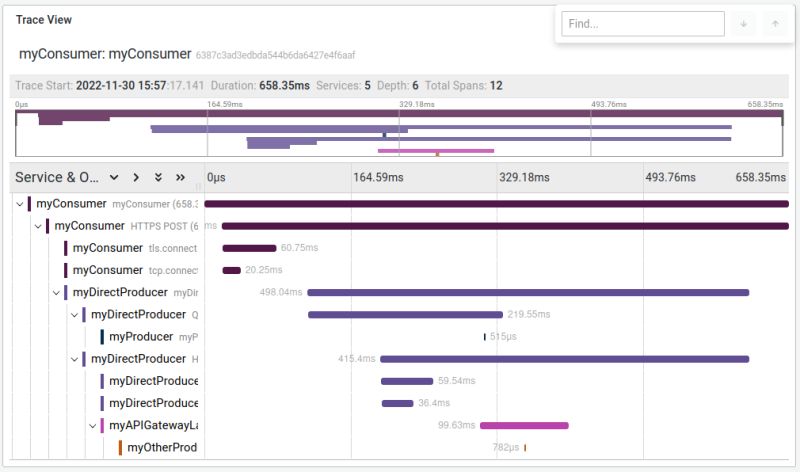The height and width of the screenshot is (472, 800).
Task: Click the trace ID text 6387c3ad3edbda544b6da6427e4f6aaf
Action: [x=275, y=55]
